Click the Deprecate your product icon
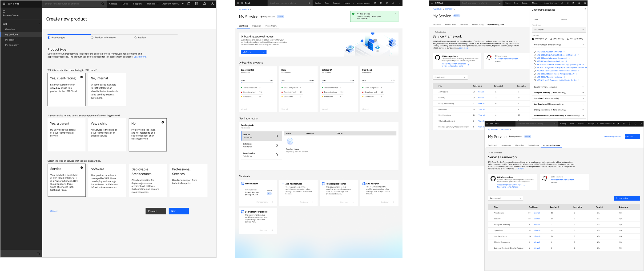 [242, 212]
